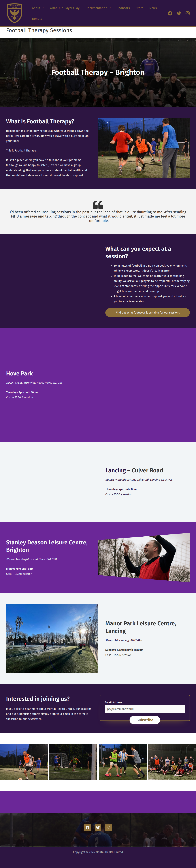The width and height of the screenshot is (196, 868).
Task: Visit the Sponsors page
Action: (123, 8)
